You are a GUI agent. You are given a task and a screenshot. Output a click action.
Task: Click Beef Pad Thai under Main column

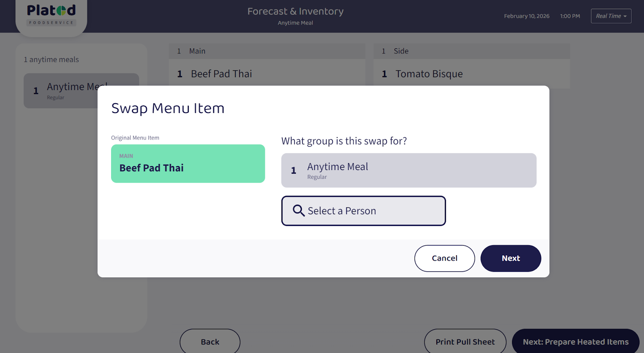pyautogui.click(x=221, y=74)
